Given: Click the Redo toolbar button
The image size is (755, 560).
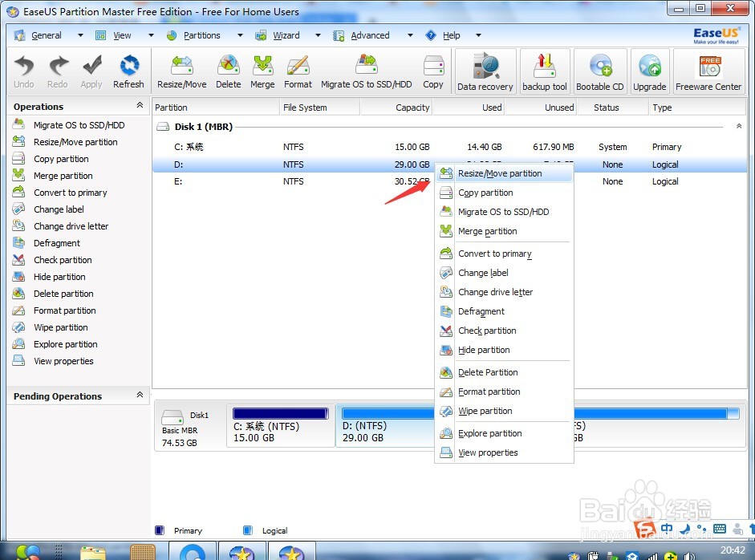Looking at the screenshot, I should [x=57, y=71].
